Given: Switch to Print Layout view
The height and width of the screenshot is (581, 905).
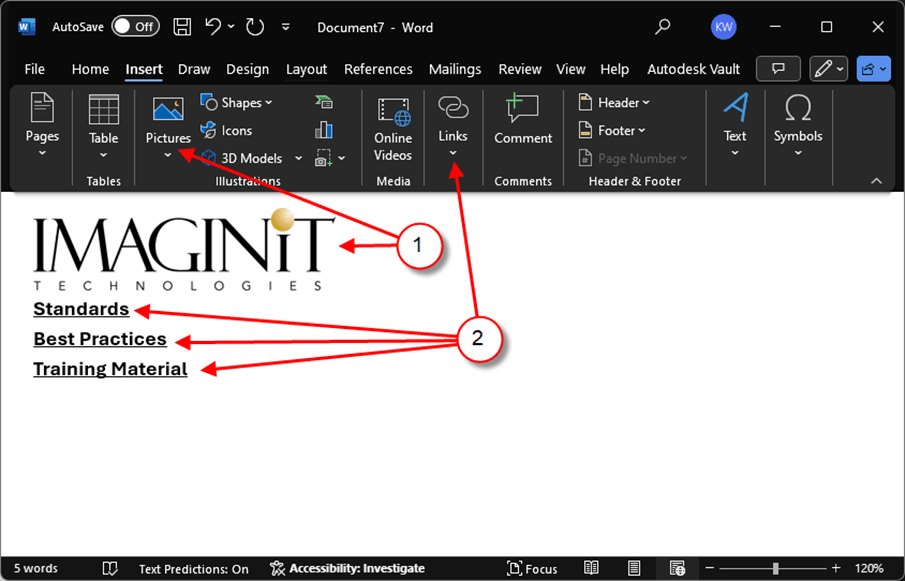Looking at the screenshot, I should pos(634,568).
